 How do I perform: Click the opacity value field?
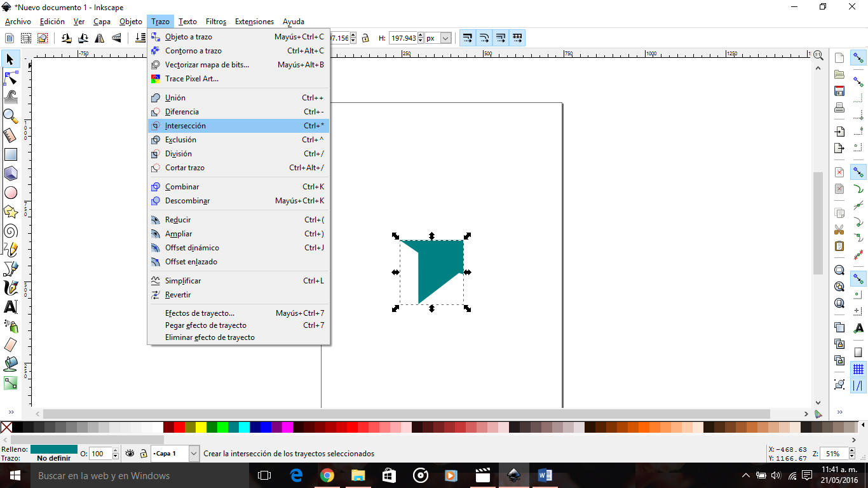click(100, 453)
